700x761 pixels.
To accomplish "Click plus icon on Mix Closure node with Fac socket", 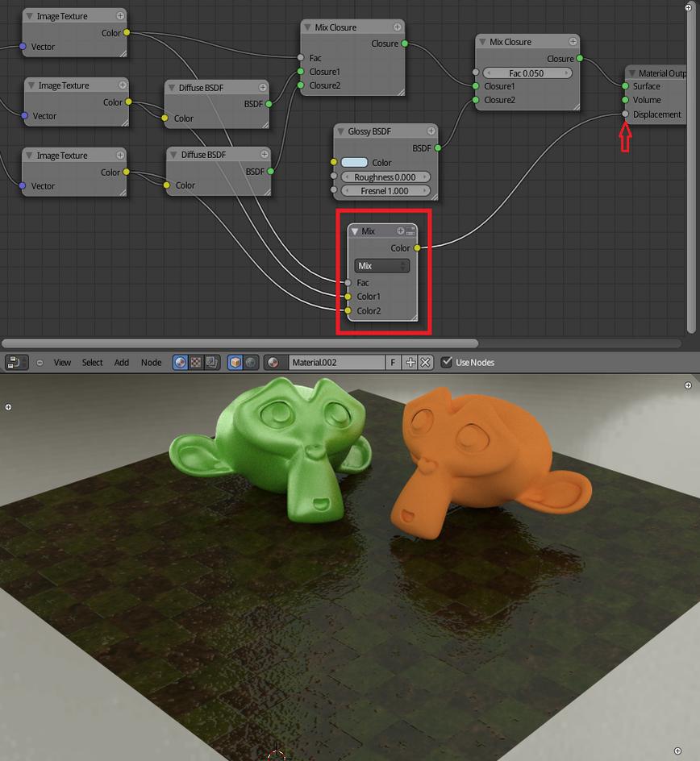I will (x=397, y=27).
